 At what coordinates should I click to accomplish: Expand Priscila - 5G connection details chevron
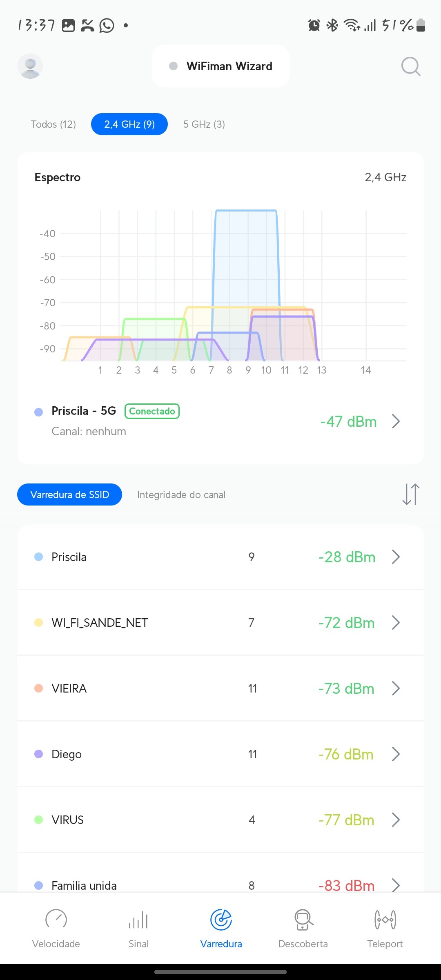[x=396, y=421]
